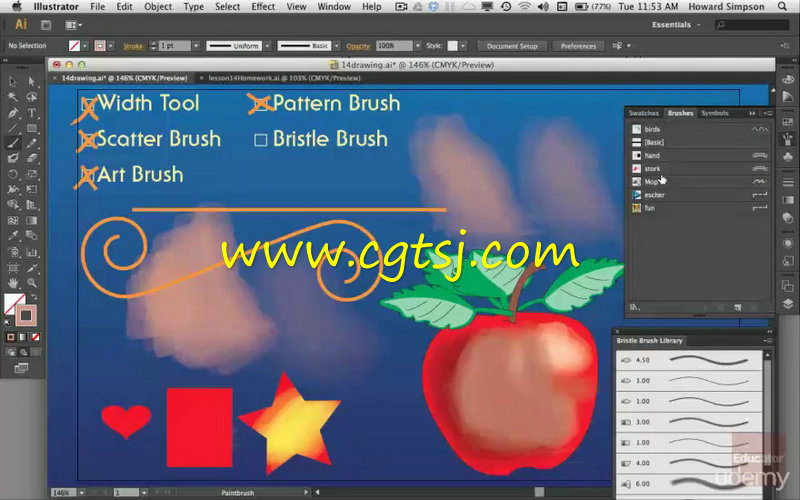Select the Line Segment tool

[13, 128]
